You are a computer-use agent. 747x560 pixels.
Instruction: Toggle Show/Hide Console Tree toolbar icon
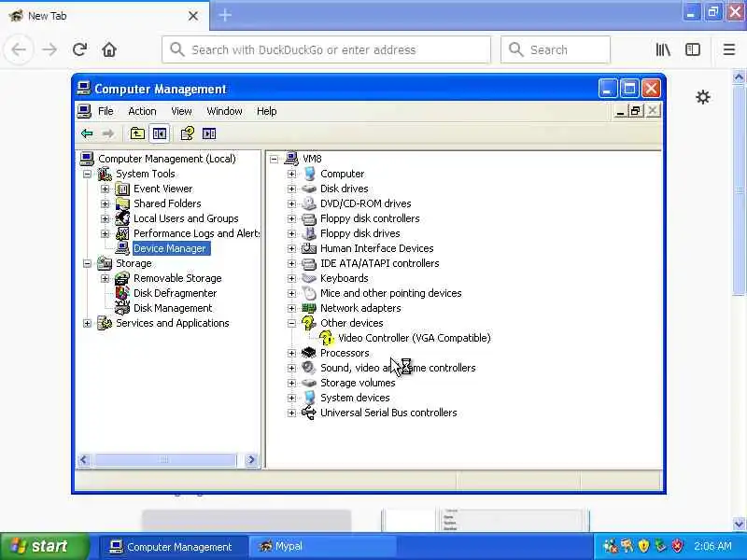159,133
